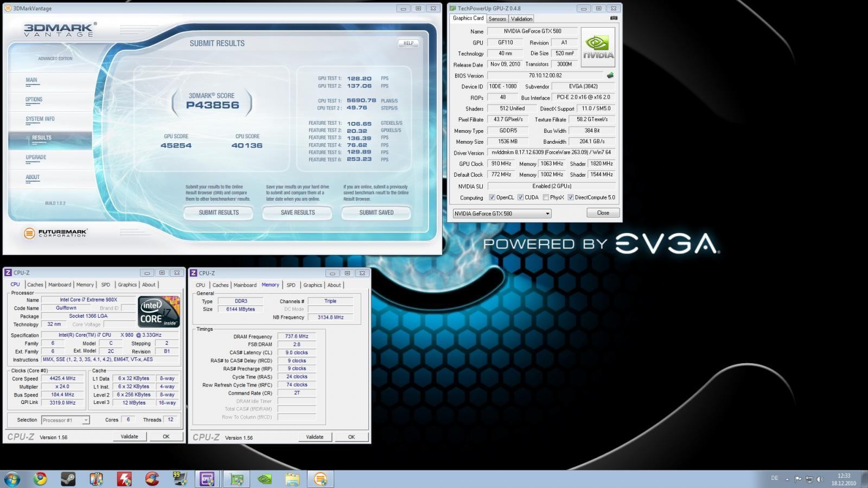
Task: Click the CPU SCORE 40136 value
Action: coord(247,145)
